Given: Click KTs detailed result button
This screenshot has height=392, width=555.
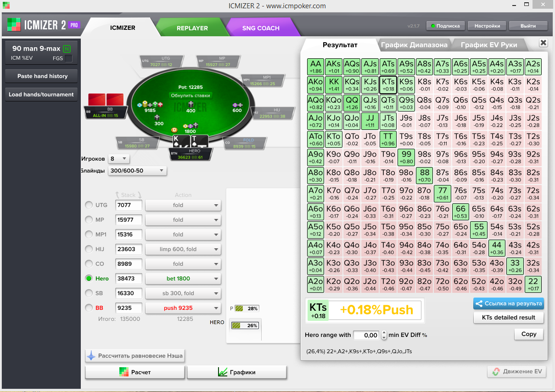Looking at the screenshot, I should pos(508,318).
